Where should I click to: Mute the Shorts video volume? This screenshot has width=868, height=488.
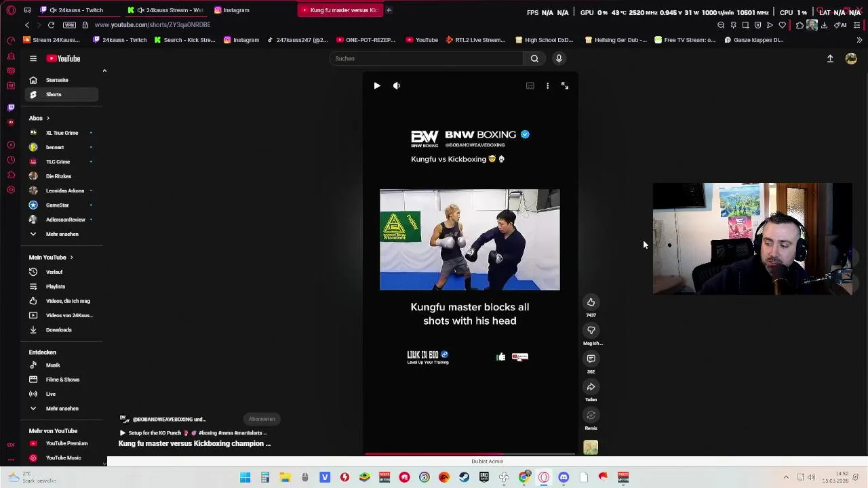pos(397,85)
